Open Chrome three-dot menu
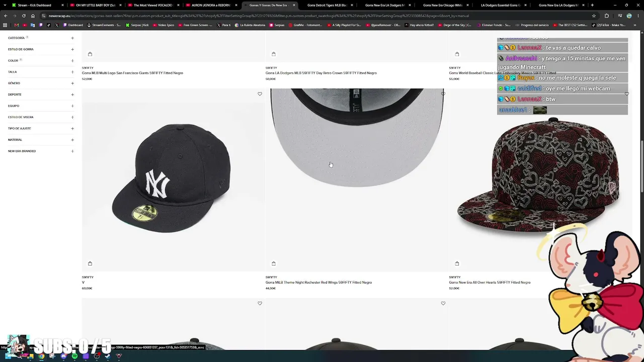 point(638,16)
